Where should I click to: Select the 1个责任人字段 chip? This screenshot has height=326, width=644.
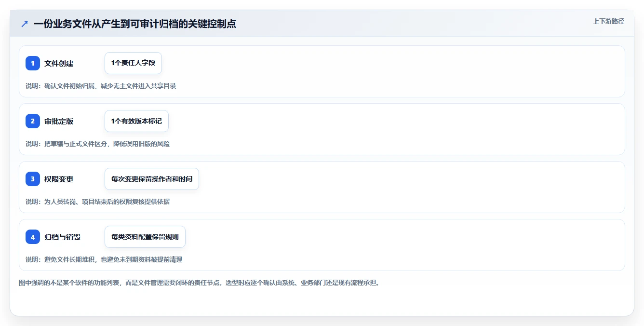pyautogui.click(x=133, y=63)
